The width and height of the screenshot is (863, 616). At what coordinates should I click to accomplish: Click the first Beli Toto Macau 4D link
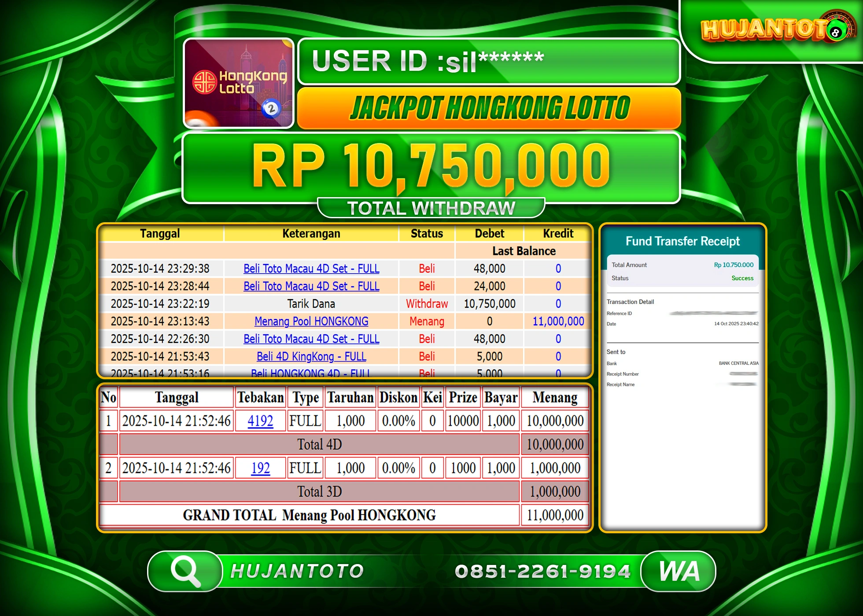point(311,268)
